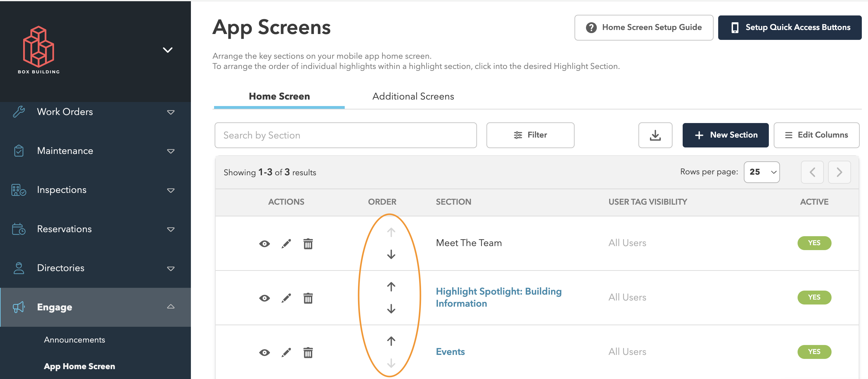
Task: Expand the building selector chevron beside the logo
Action: (x=167, y=50)
